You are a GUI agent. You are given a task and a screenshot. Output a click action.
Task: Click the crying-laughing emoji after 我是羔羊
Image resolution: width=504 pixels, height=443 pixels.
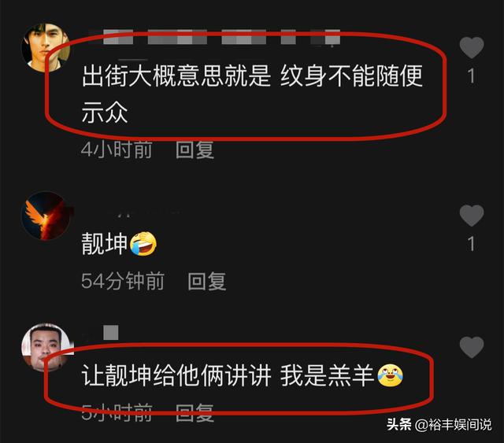click(x=390, y=375)
